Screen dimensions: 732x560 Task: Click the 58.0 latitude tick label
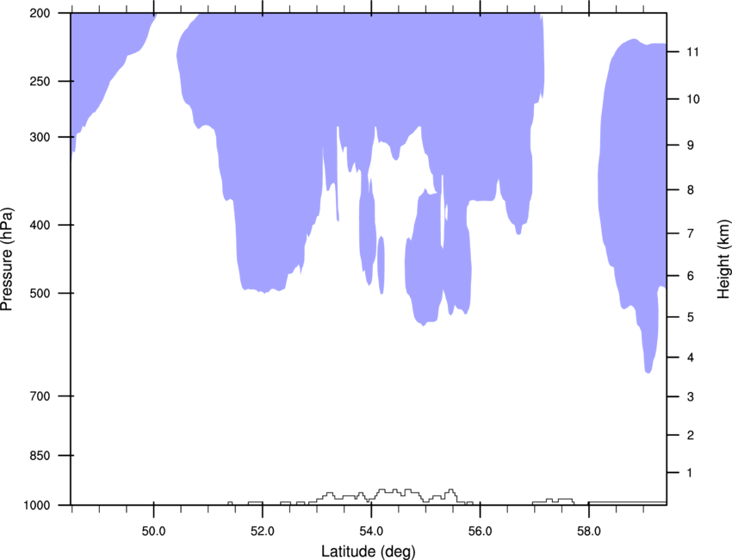point(589,532)
